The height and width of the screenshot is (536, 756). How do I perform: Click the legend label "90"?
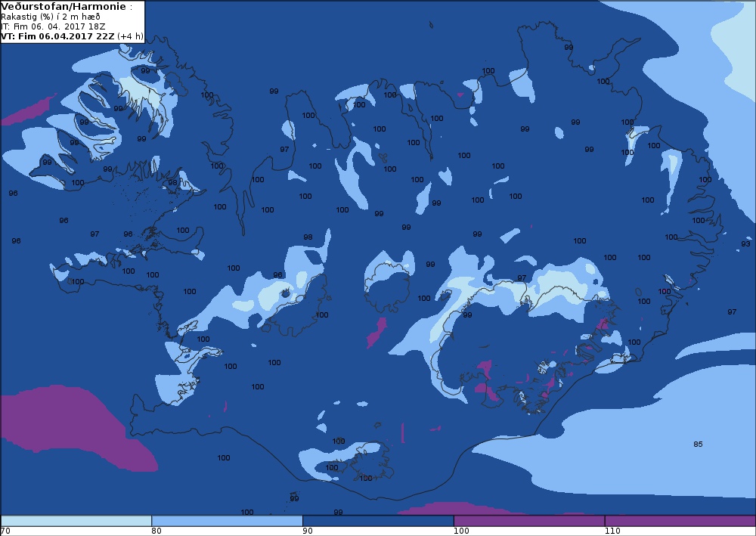(x=308, y=531)
